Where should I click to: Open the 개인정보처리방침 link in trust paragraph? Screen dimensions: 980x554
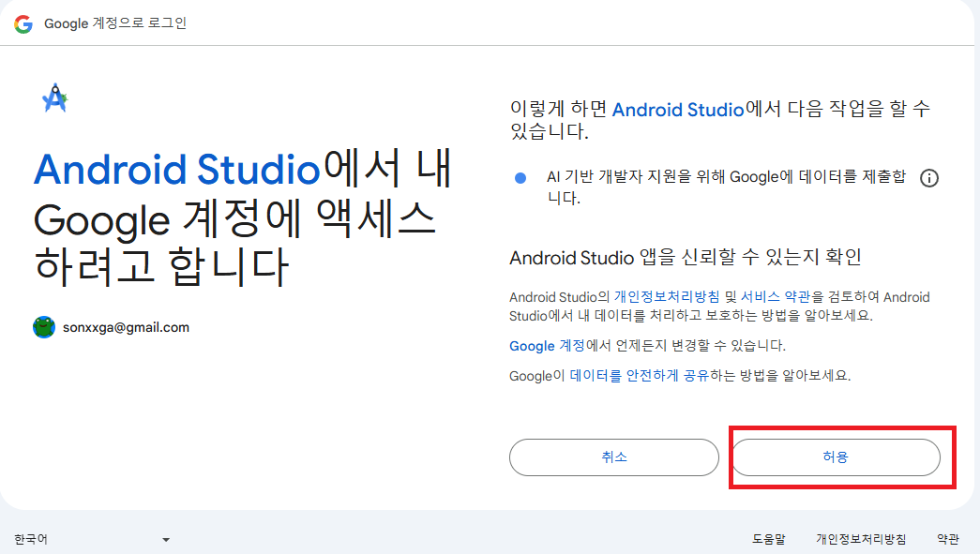pyautogui.click(x=667, y=296)
